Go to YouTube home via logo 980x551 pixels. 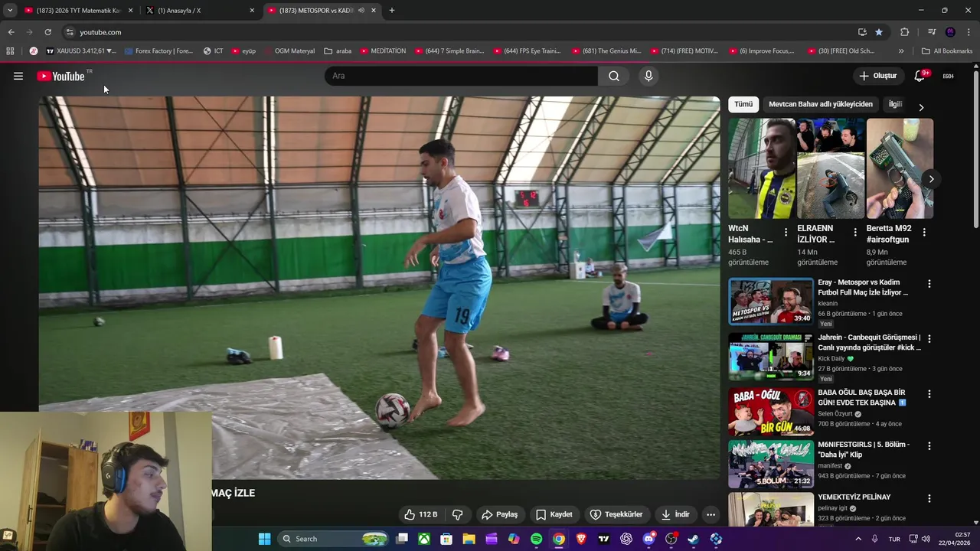pos(60,76)
